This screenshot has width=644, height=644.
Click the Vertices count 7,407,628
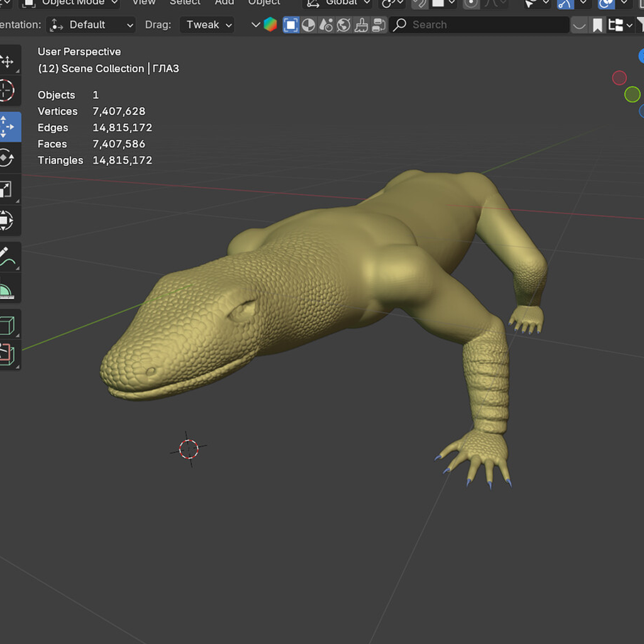pos(119,111)
